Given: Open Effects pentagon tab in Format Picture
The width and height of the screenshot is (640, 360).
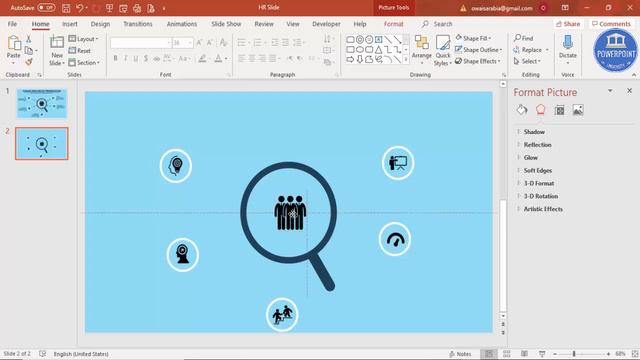Looking at the screenshot, I should pos(540,110).
